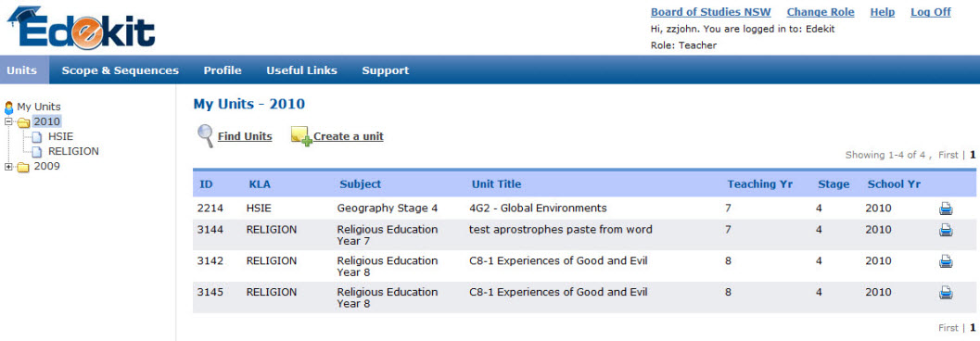980x341 pixels.
Task: Click the Edekit logo
Action: point(82,28)
